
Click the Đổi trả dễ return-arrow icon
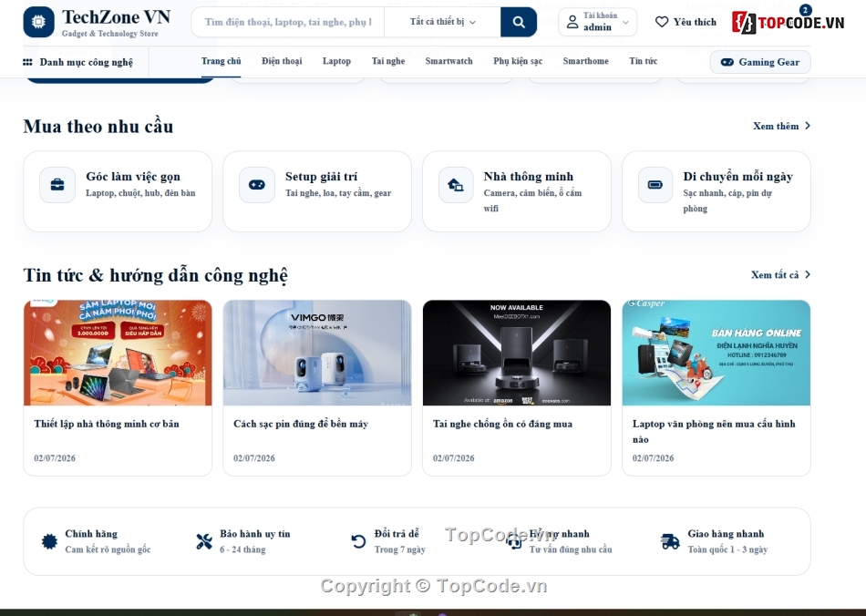pyautogui.click(x=358, y=541)
